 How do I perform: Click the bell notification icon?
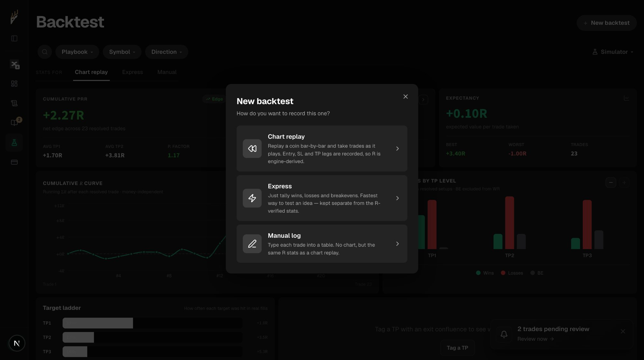pos(504,334)
